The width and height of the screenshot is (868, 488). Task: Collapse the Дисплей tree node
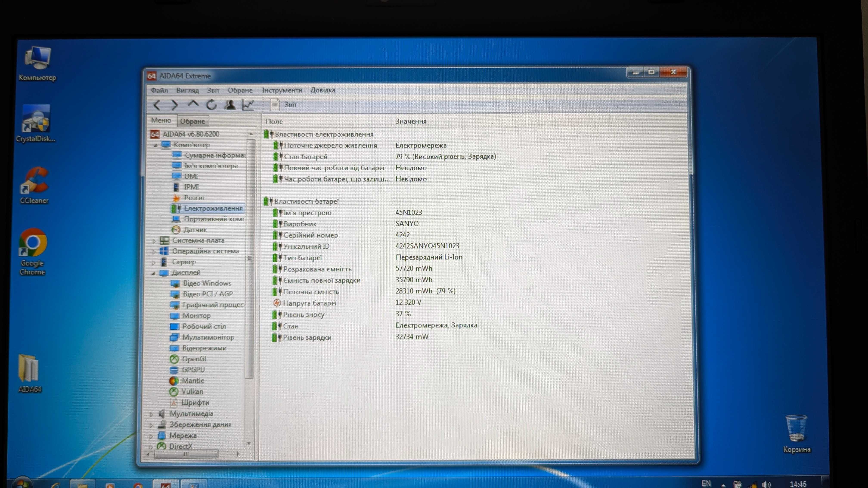coord(153,273)
